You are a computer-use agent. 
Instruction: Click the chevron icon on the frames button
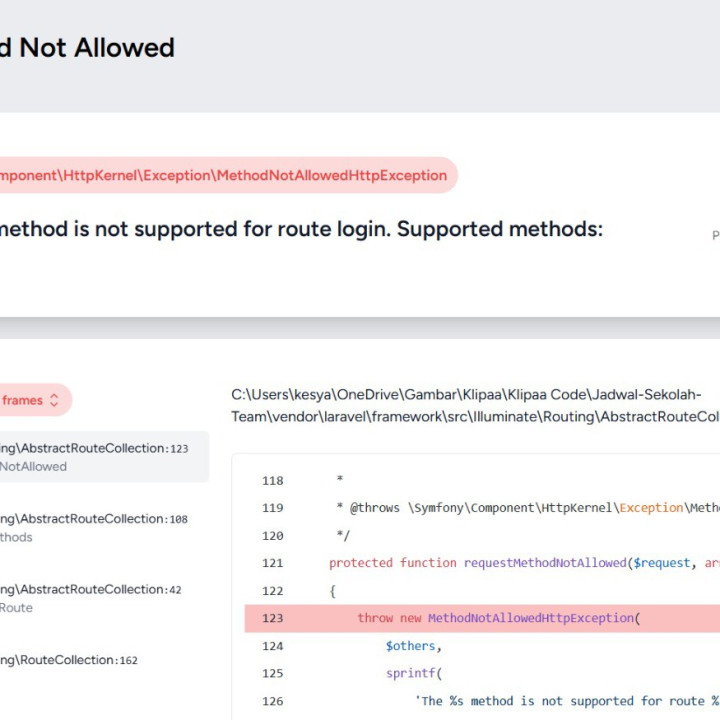(x=54, y=400)
